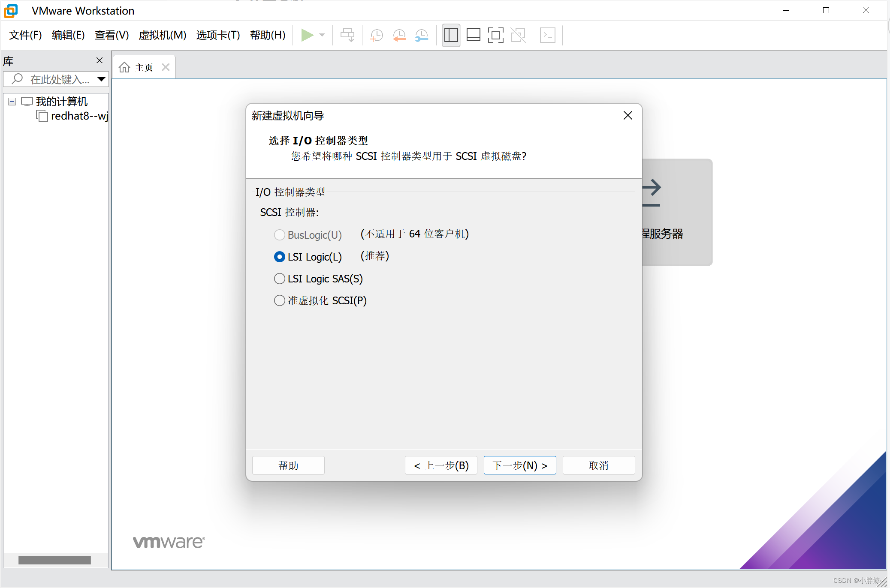Image resolution: width=890 pixels, height=588 pixels.
Task: Toggle the library panel view icon
Action: 451,35
